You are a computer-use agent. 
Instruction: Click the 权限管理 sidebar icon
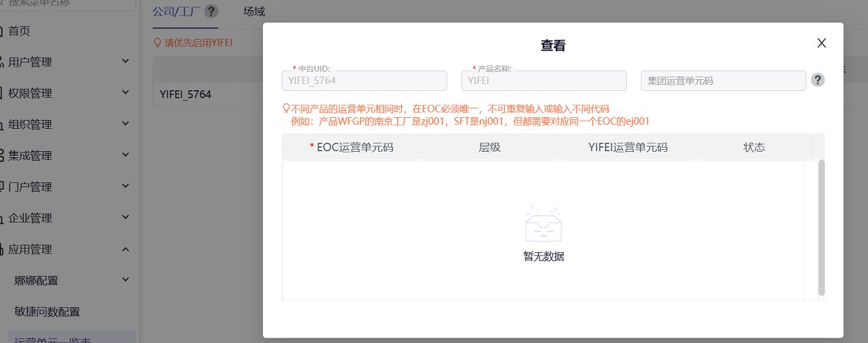click(x=2, y=94)
